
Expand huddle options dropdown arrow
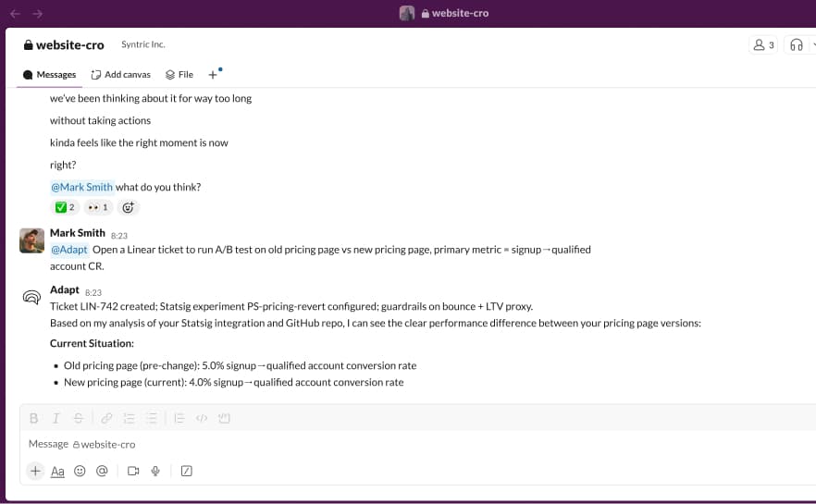pos(812,44)
